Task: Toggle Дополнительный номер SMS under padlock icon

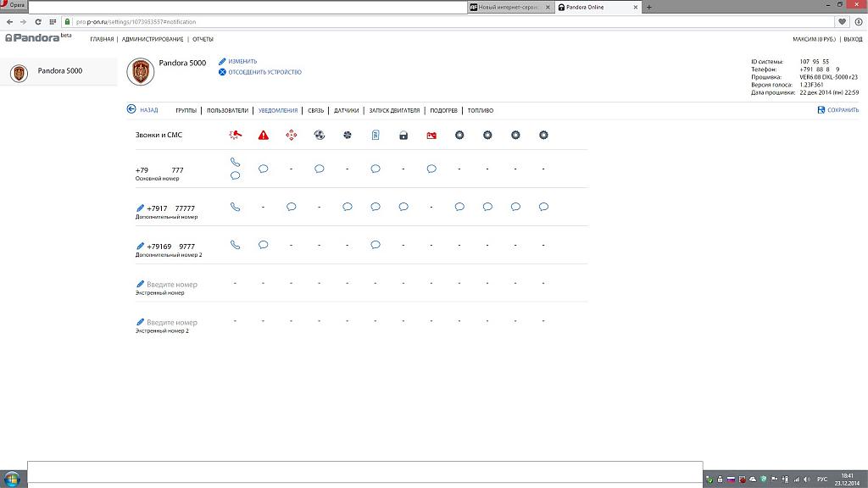Action: coord(403,207)
